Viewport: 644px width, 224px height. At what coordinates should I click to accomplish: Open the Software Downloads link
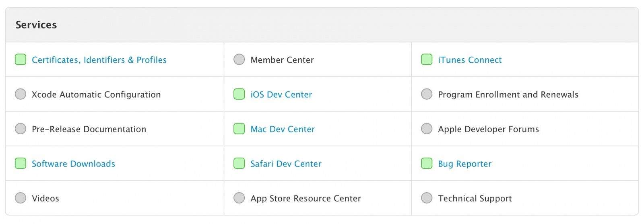pyautogui.click(x=73, y=164)
